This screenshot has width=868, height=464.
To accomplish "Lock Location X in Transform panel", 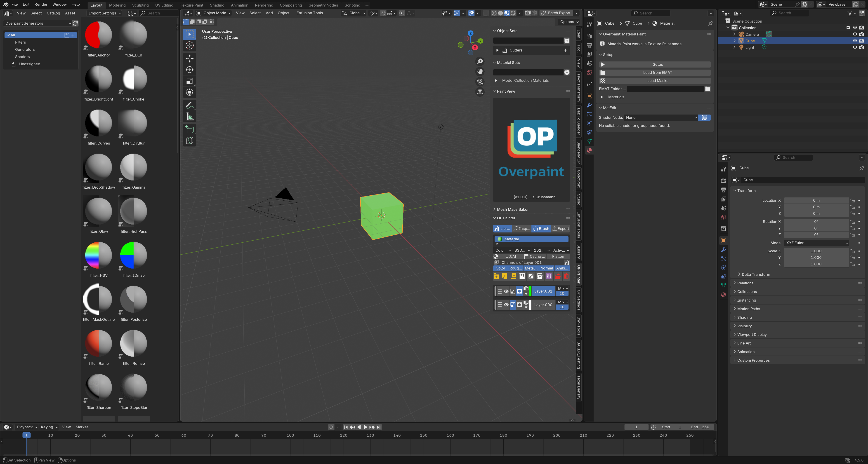I will [x=852, y=201].
